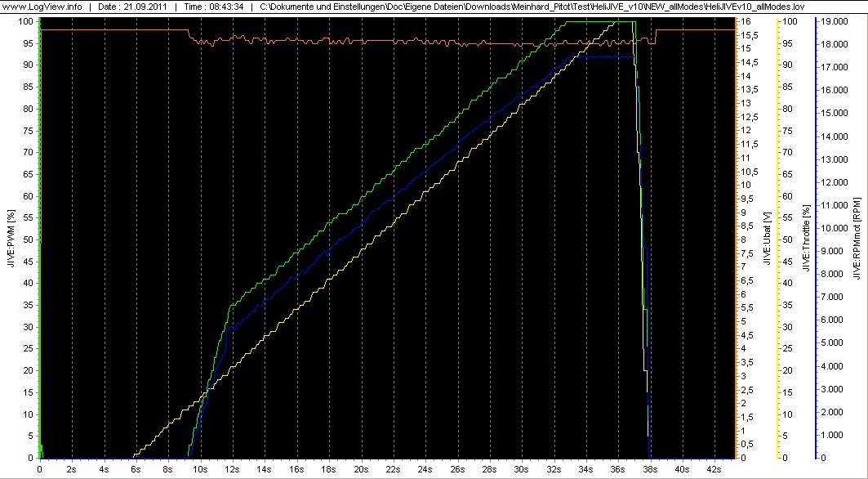Select the JIVE:RPMmot [RPM] axis label

[x=857, y=239]
